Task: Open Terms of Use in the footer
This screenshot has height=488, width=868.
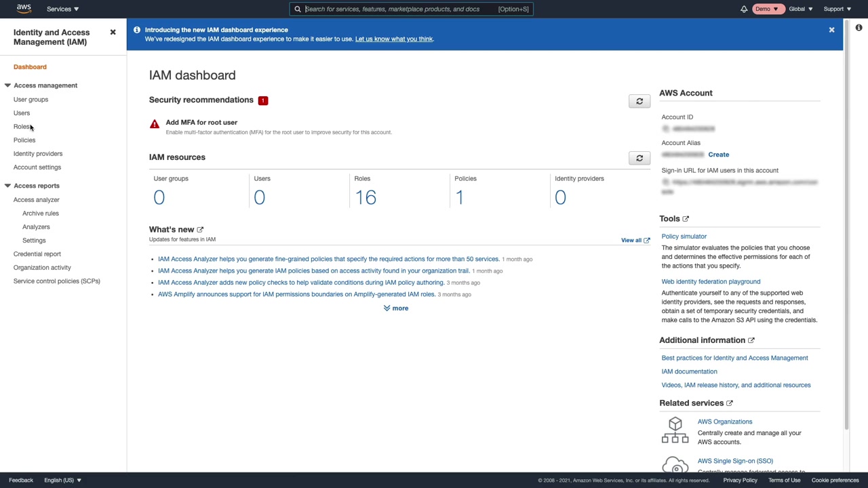Action: [785, 480]
